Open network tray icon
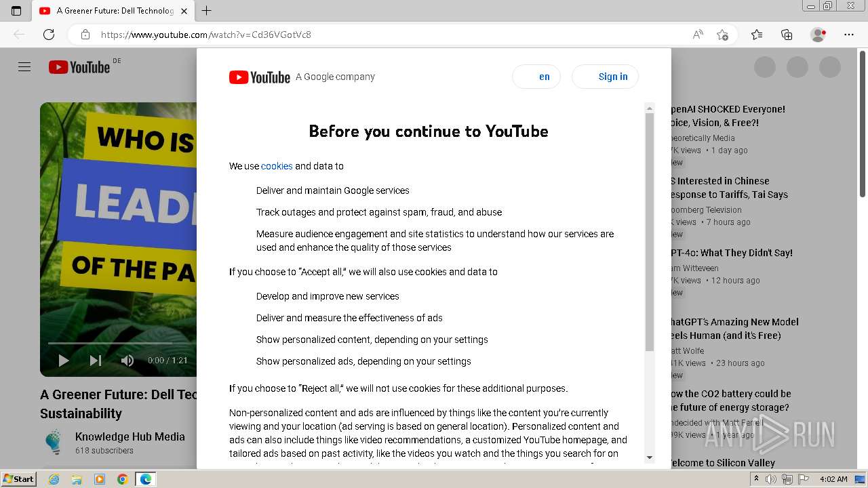 tap(787, 479)
